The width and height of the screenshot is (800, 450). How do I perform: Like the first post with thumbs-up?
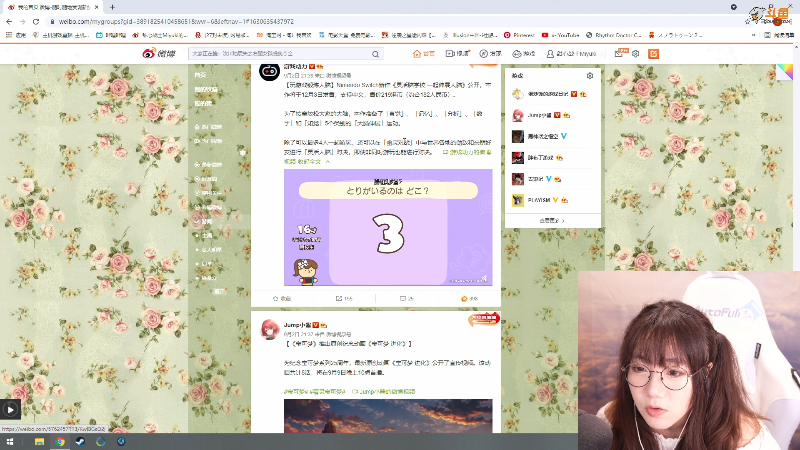click(469, 298)
